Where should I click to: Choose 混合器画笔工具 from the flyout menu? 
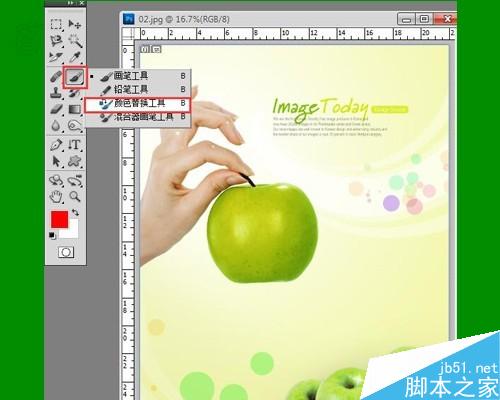click(x=139, y=117)
